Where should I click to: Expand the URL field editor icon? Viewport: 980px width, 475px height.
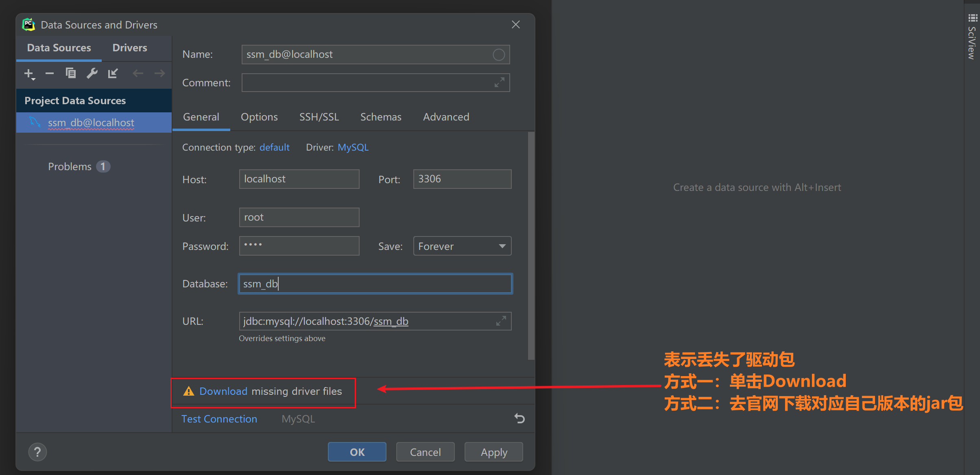pyautogui.click(x=501, y=321)
